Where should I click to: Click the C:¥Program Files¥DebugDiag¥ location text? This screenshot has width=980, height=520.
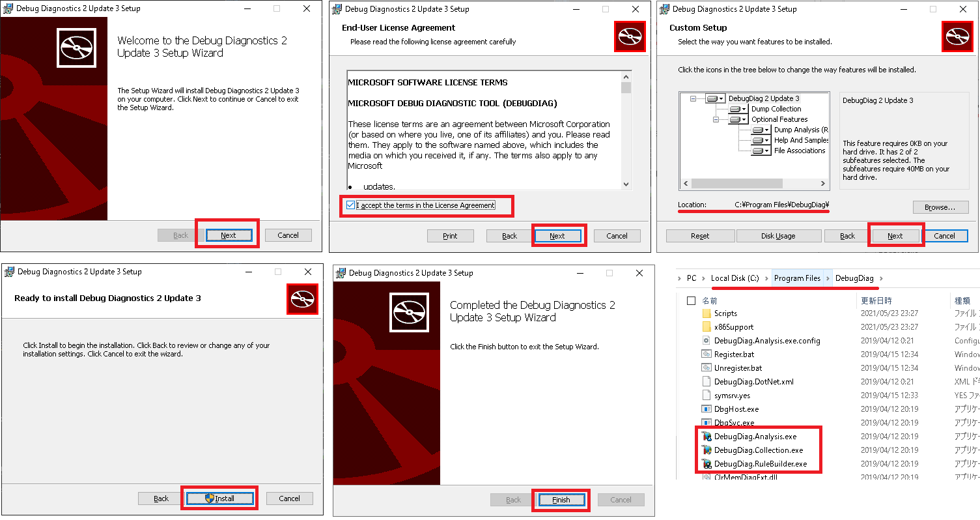click(782, 205)
